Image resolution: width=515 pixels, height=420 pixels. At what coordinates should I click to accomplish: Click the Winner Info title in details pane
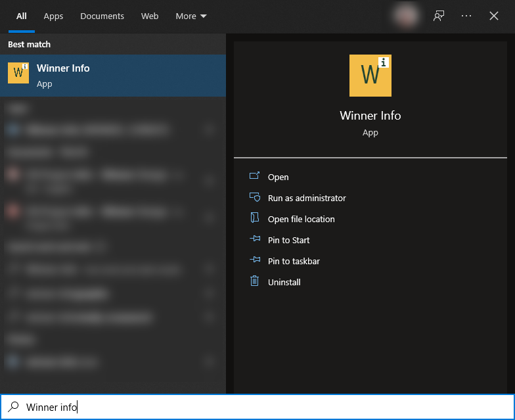370,116
